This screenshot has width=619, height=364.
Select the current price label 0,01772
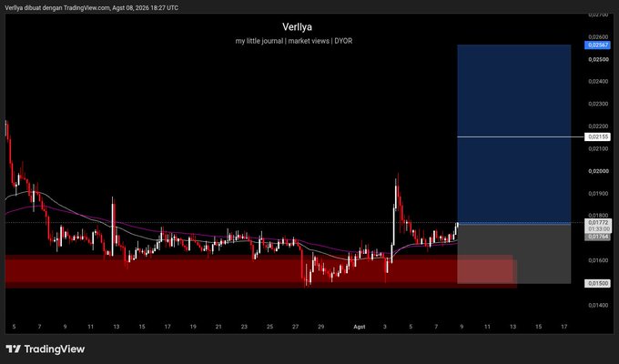click(x=598, y=223)
